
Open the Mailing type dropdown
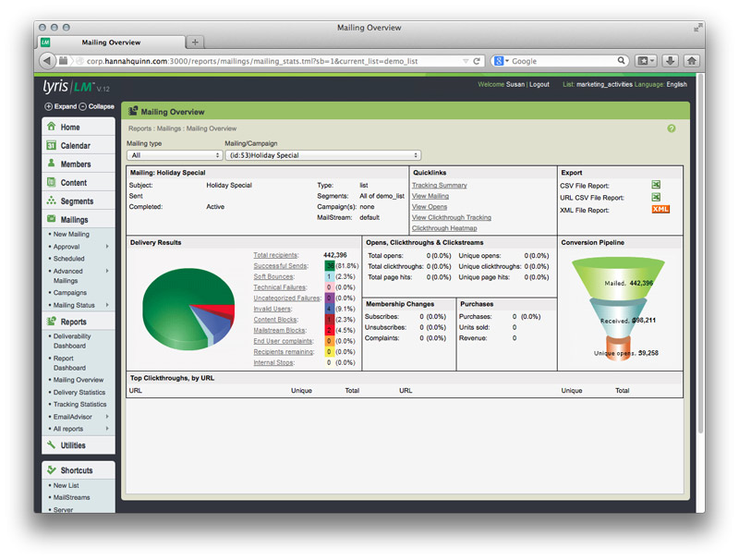174,155
